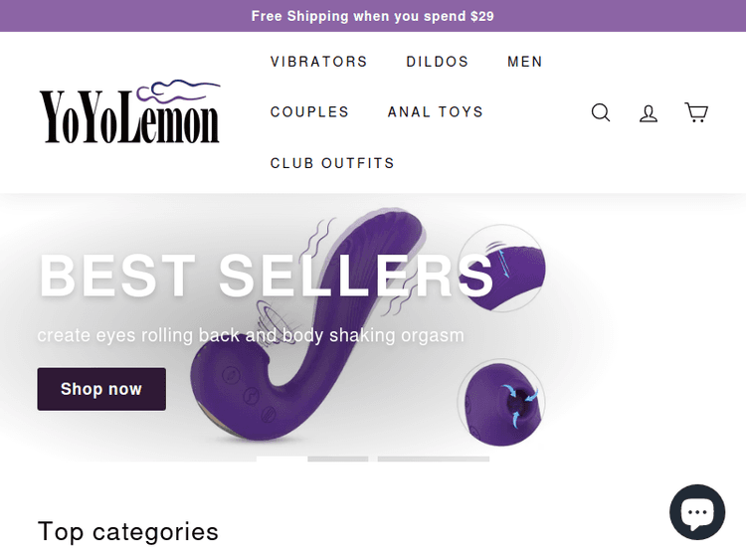Screen dimensions: 746x560
Task: Select the upper circular close-up thumbnail
Action: [x=502, y=267]
